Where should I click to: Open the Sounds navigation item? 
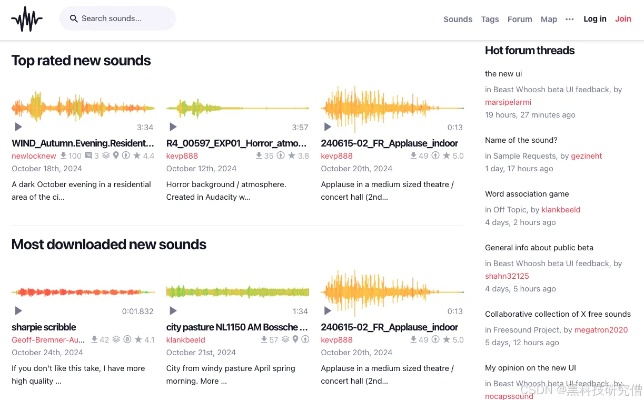pos(457,19)
